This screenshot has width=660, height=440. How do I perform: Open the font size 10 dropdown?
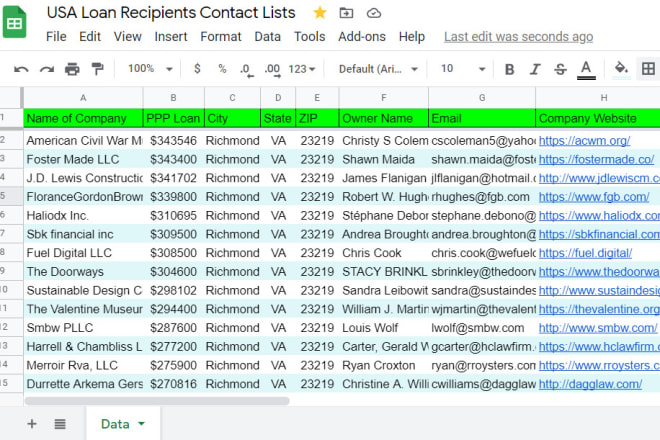(463, 69)
